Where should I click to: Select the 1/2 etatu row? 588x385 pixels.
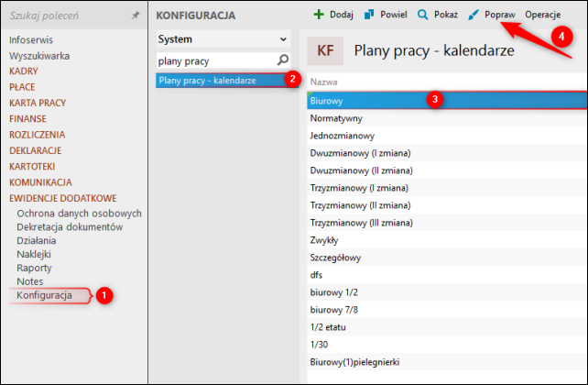[x=447, y=327]
